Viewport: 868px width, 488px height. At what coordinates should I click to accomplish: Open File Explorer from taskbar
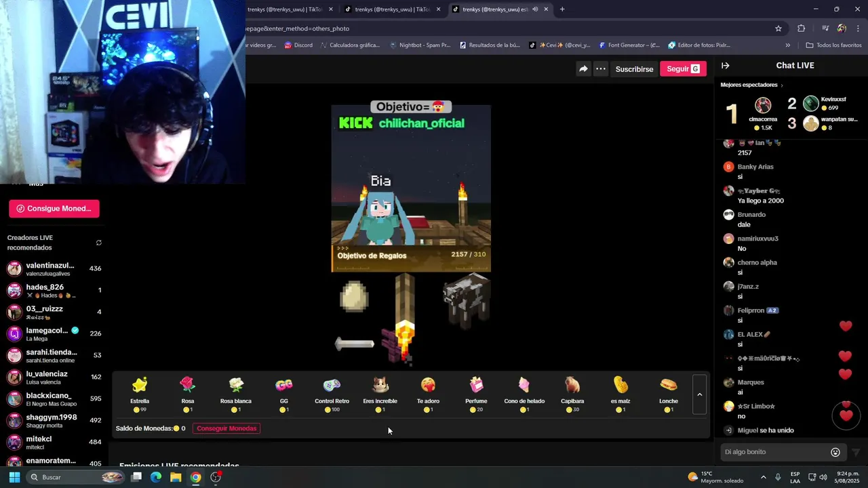click(176, 477)
